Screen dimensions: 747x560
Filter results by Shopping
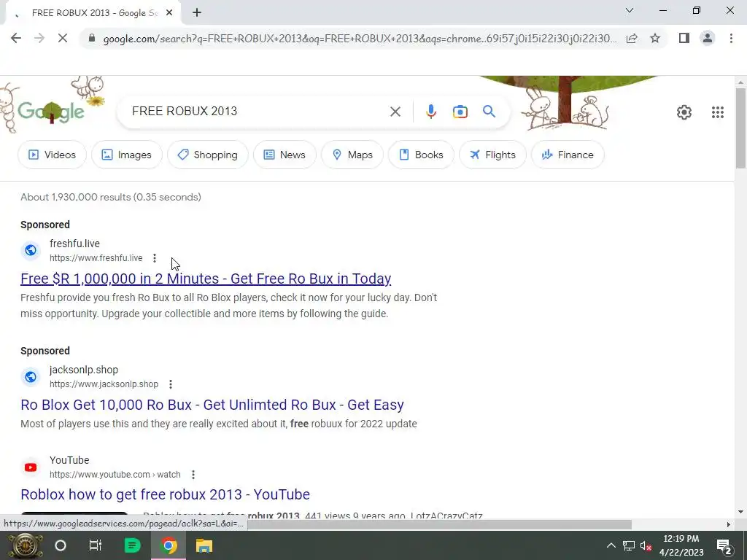tap(208, 155)
